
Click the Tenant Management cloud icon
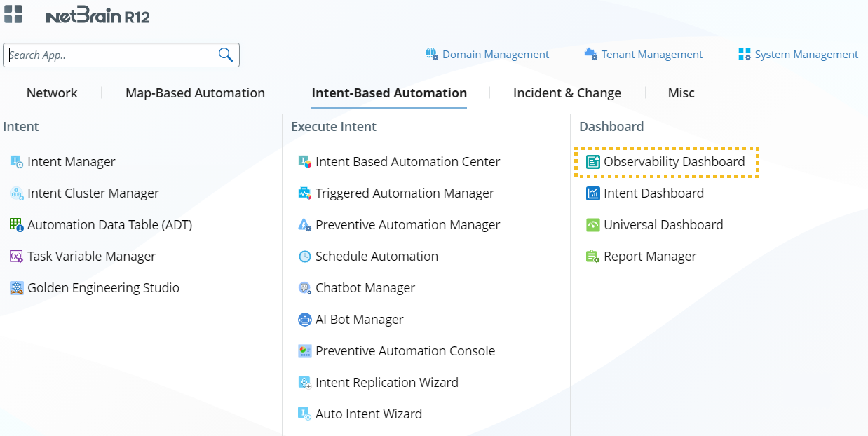point(591,54)
